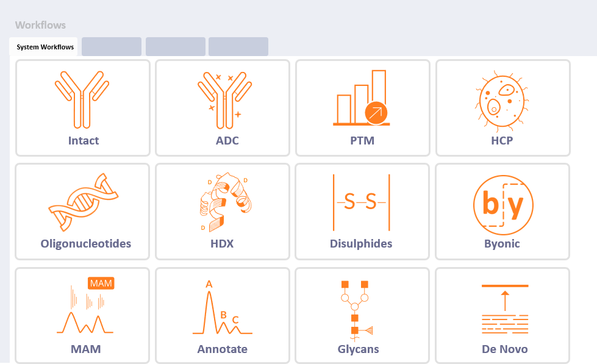Click the De Novo text label

pos(504,349)
